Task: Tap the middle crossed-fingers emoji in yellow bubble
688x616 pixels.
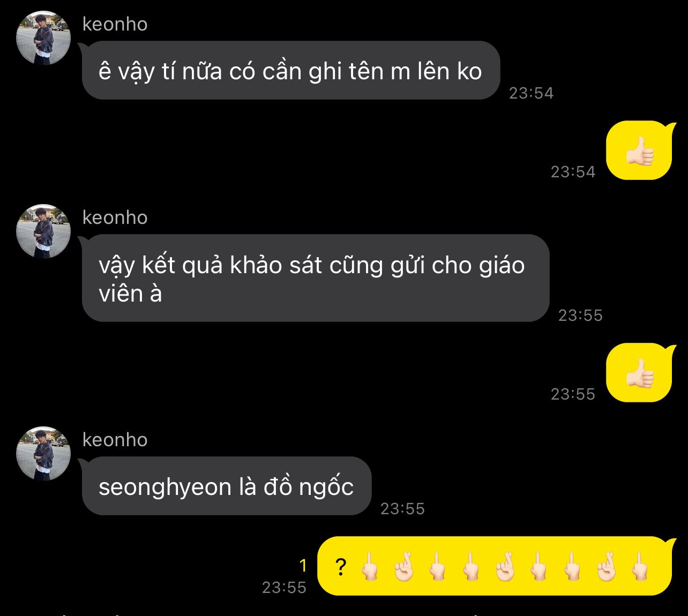Action: 505,566
